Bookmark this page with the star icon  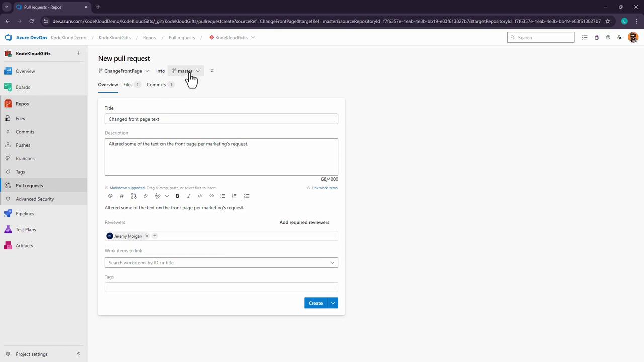tap(608, 21)
